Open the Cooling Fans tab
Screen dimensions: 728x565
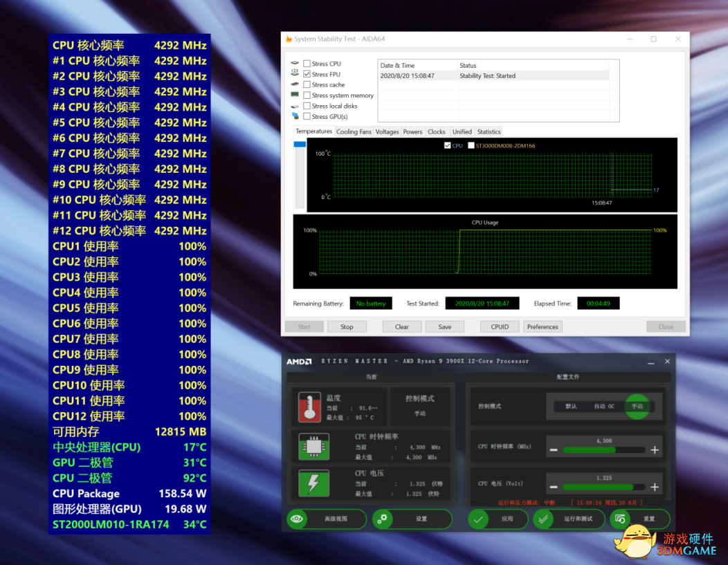point(354,131)
